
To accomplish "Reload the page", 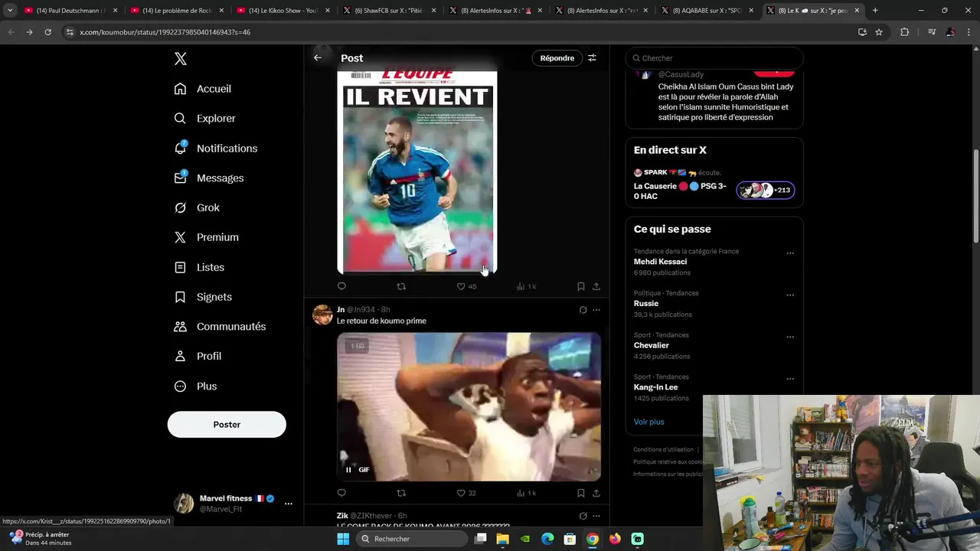I will pyautogui.click(x=47, y=32).
